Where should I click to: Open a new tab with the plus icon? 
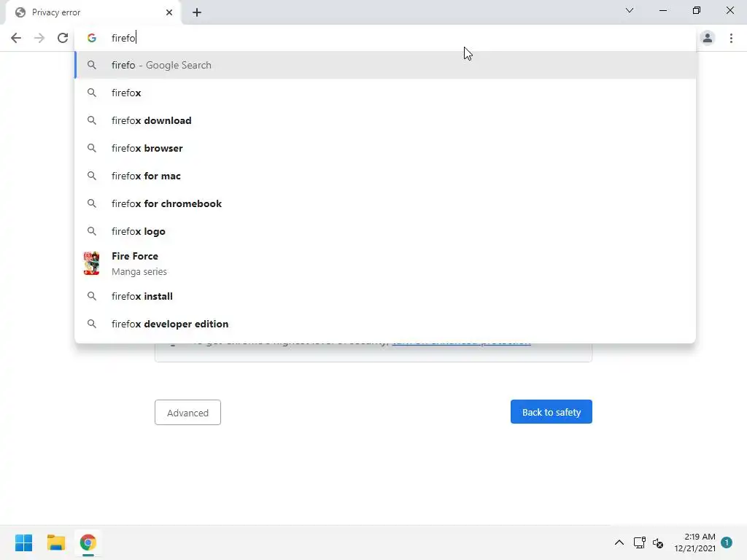click(x=197, y=12)
